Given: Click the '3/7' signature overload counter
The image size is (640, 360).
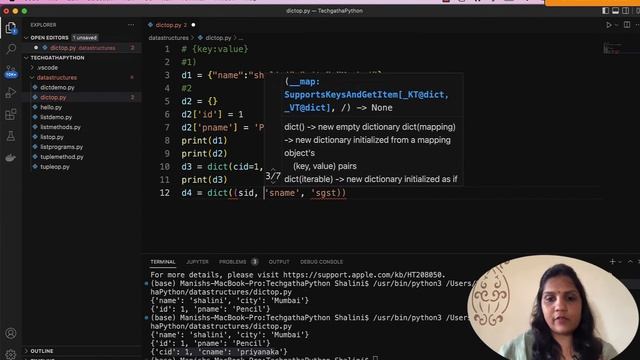Looking at the screenshot, I should click(273, 176).
